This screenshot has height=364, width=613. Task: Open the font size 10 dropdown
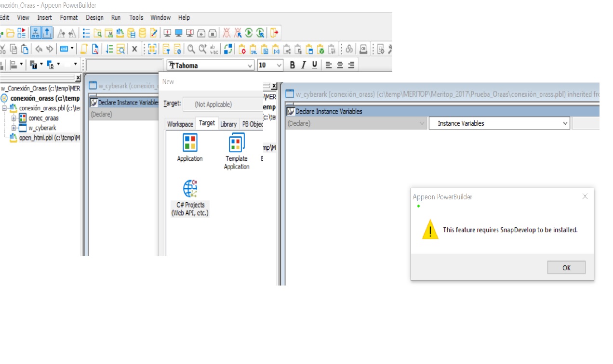click(x=279, y=65)
